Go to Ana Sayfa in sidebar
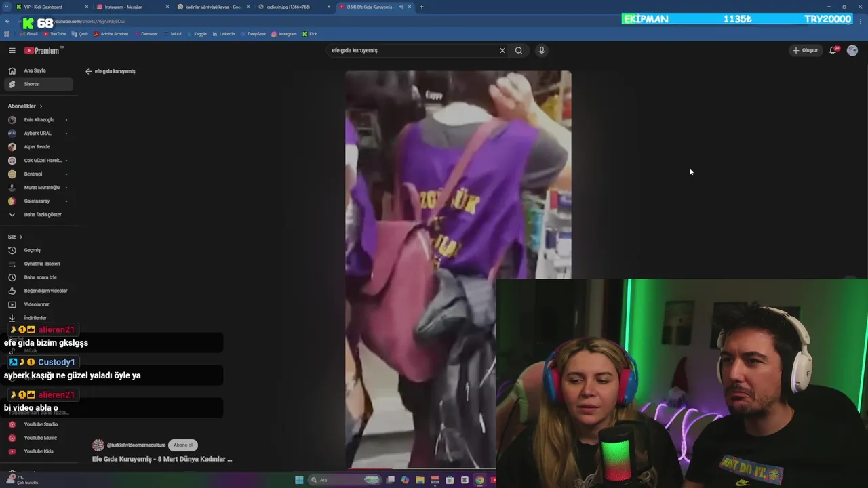This screenshot has width=868, height=488. [x=38, y=70]
